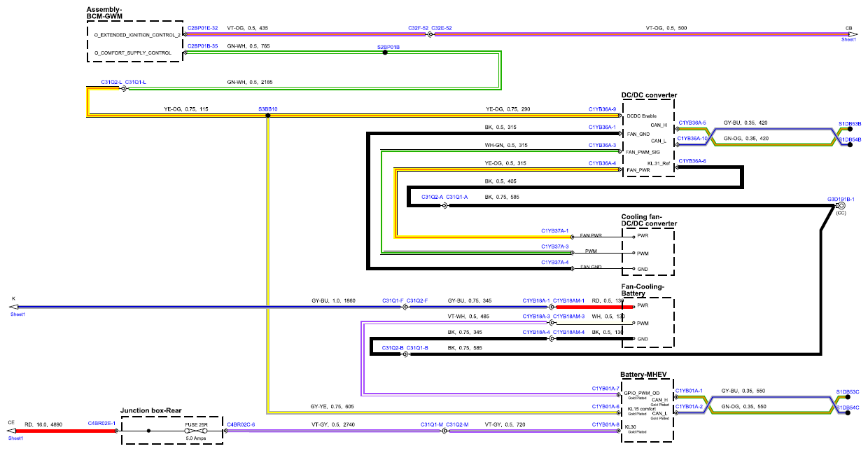868x451 pixels.
Task: Select the Junction box-Rear title
Action: 152,411
